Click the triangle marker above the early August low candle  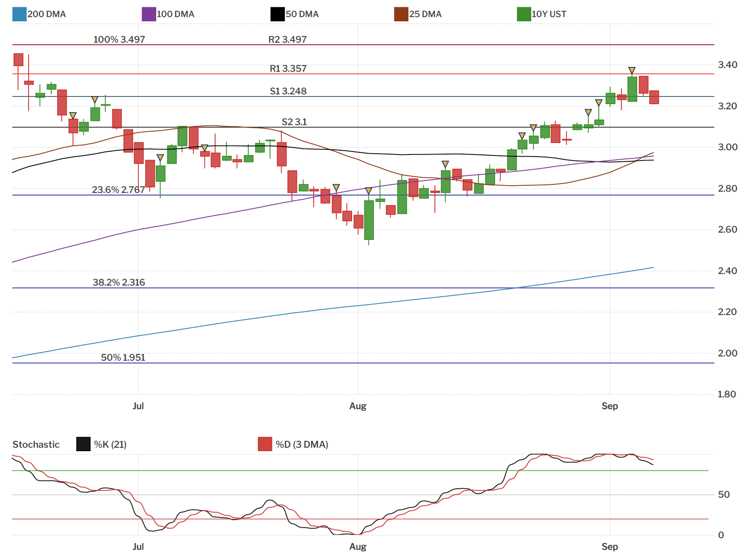click(x=369, y=191)
